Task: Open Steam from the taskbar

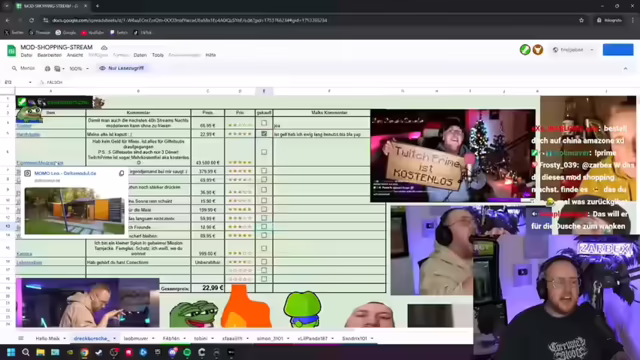Action: click(x=99, y=352)
